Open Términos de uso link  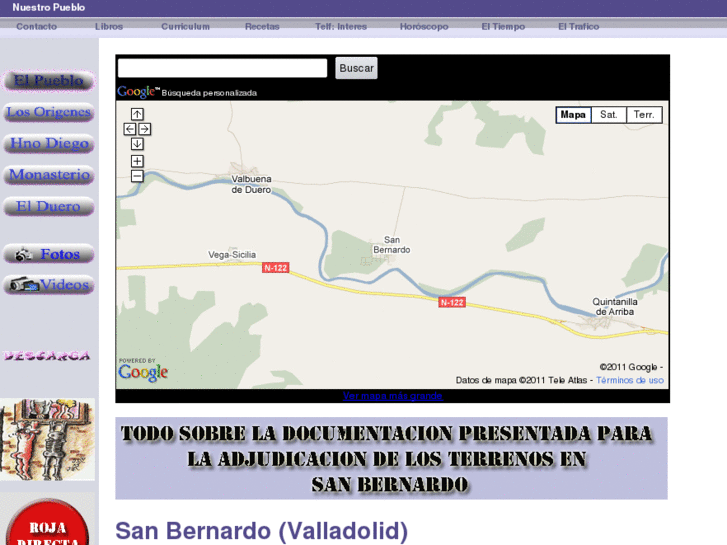(x=630, y=380)
